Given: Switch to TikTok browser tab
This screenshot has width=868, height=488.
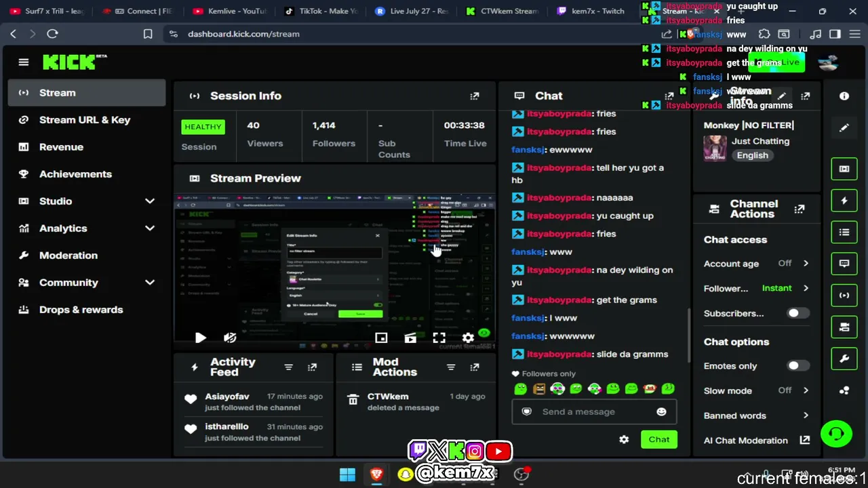Looking at the screenshot, I should 321,12.
